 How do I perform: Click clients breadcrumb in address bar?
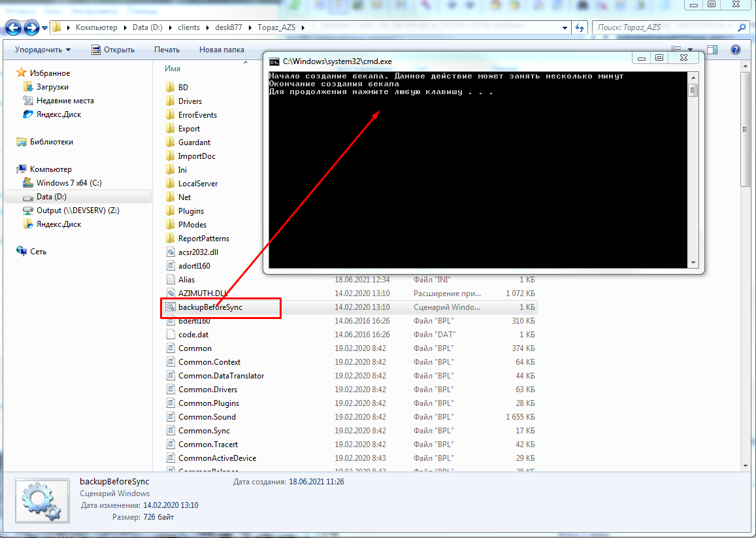click(x=189, y=27)
